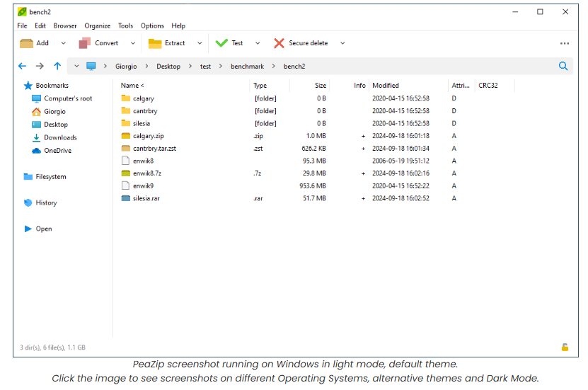Click the cantrbry.tar.zst archive icon
The image size is (588, 390).
(126, 149)
